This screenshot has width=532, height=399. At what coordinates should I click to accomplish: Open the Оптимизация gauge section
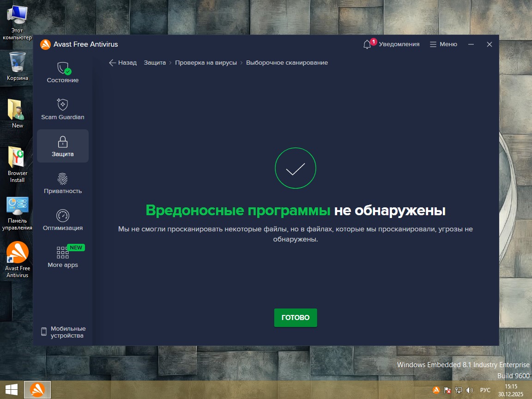pyautogui.click(x=63, y=216)
